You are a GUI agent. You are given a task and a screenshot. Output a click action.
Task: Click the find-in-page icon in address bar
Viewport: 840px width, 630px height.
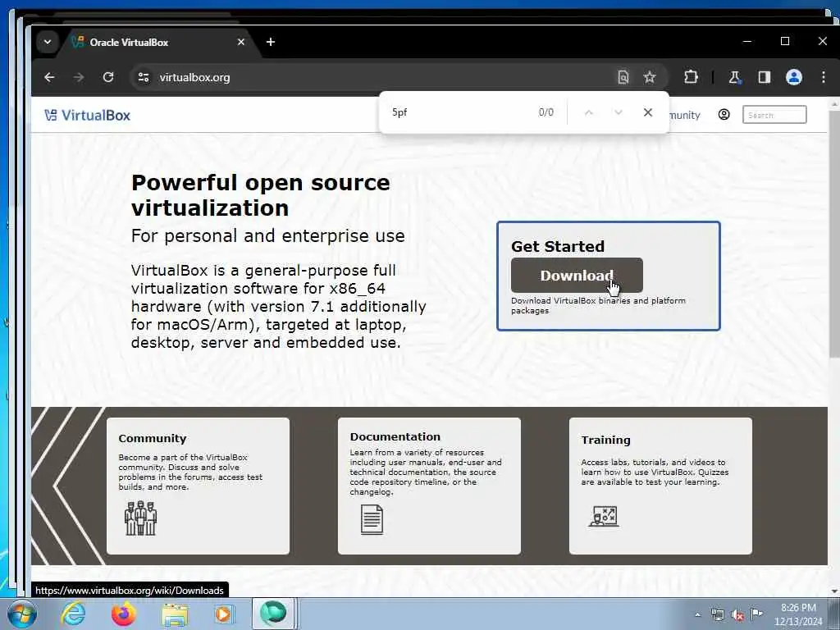(623, 77)
